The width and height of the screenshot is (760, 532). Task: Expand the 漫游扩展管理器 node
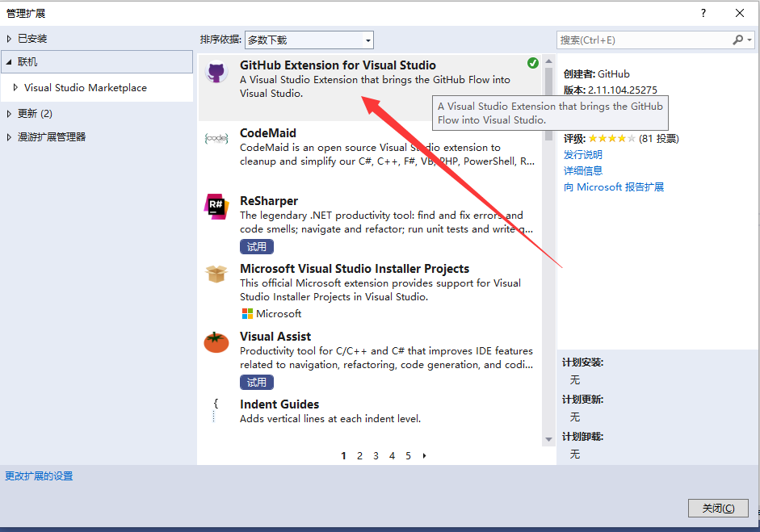9,137
